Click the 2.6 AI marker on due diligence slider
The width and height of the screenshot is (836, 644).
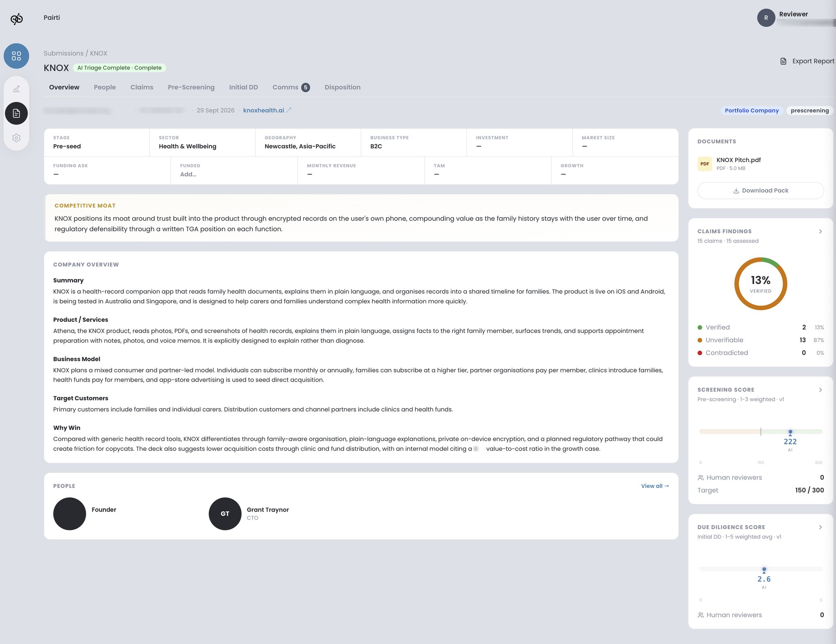coord(764,570)
